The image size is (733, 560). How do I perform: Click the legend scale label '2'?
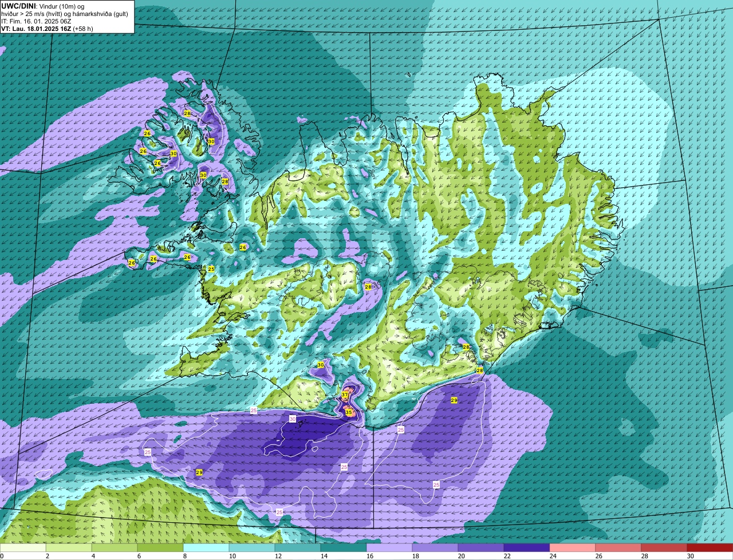(47, 556)
